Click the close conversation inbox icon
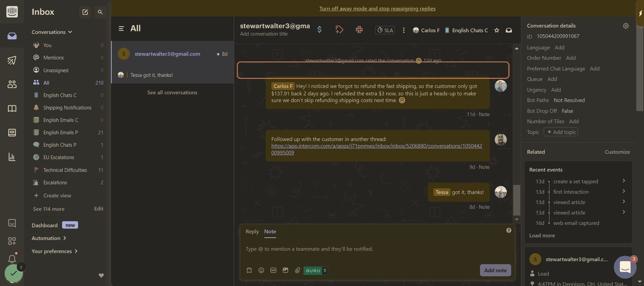The width and height of the screenshot is (644, 286). pyautogui.click(x=509, y=30)
